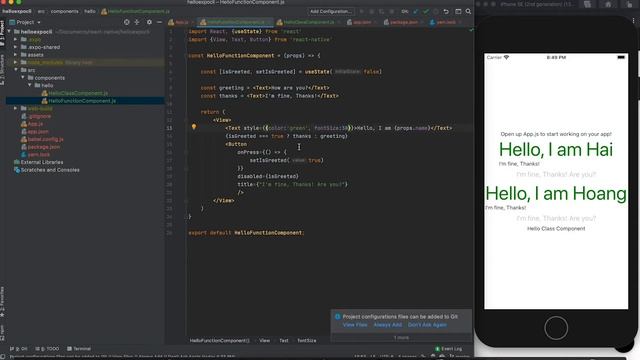Hide the Project tool window
Screen dimensions: 640x360
(159, 22)
